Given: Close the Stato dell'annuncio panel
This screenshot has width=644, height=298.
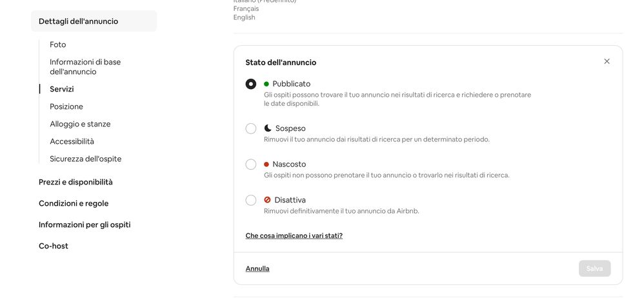Looking at the screenshot, I should coord(607,61).
